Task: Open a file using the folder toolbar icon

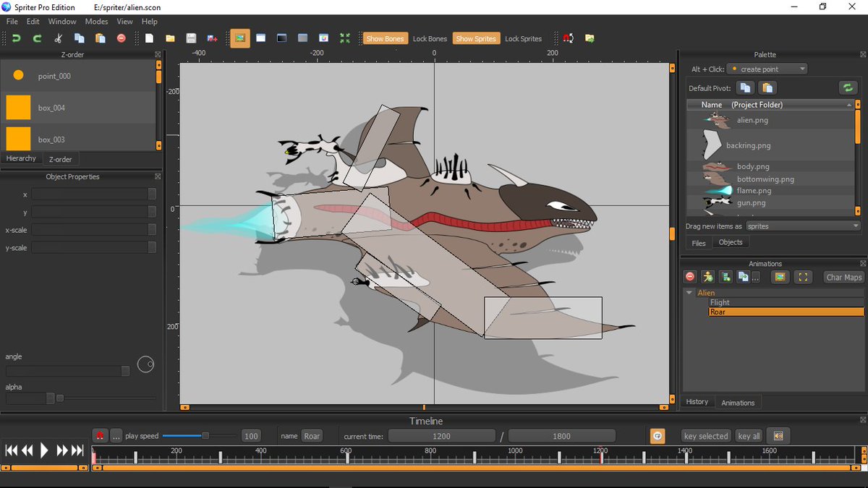Action: click(x=169, y=38)
